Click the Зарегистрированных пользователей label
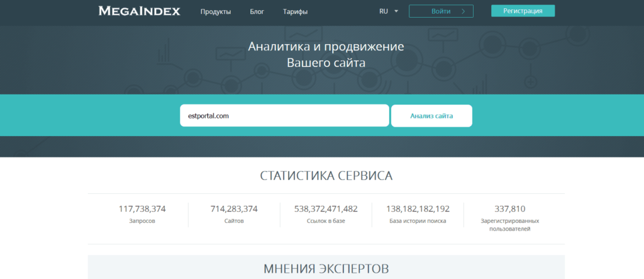644x279 pixels. coord(509,225)
